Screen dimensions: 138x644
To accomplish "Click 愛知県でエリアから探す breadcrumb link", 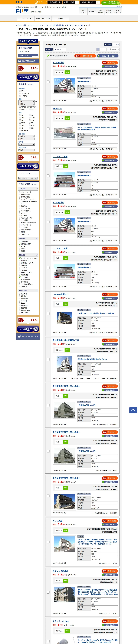I will (75, 25).
